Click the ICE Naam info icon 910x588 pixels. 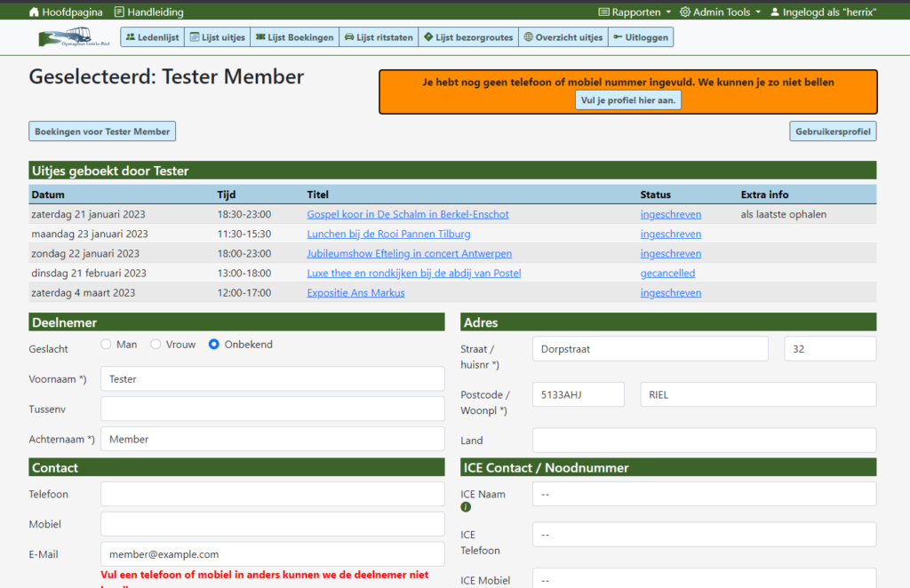click(466, 507)
